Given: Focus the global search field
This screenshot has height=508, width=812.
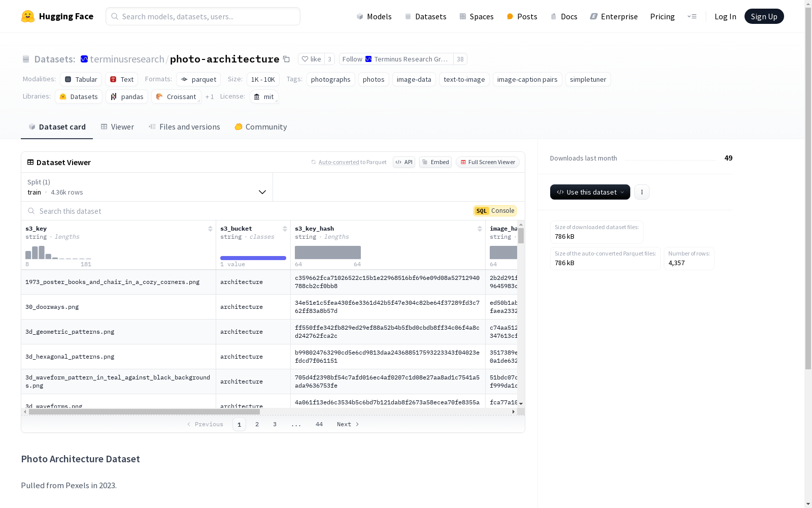Looking at the screenshot, I should pos(203,16).
